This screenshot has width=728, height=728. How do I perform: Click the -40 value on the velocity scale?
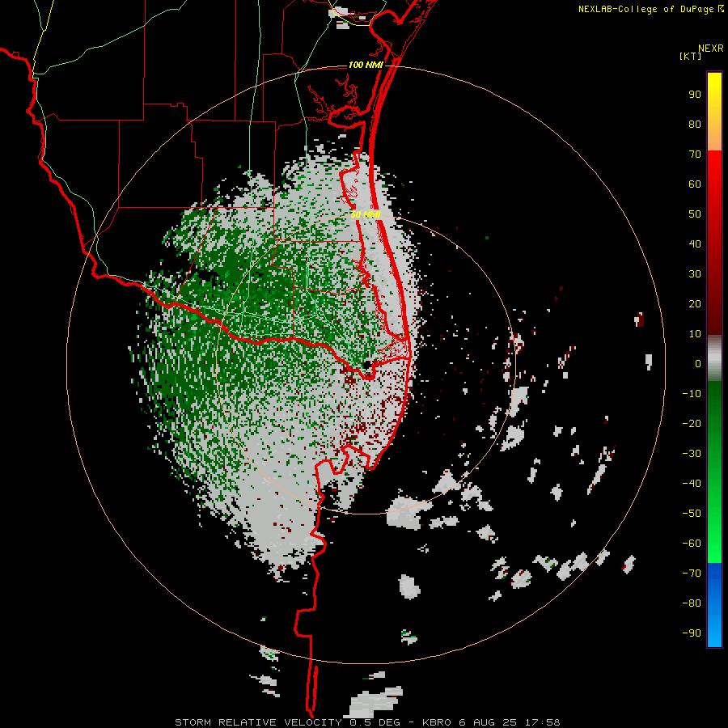[692, 484]
